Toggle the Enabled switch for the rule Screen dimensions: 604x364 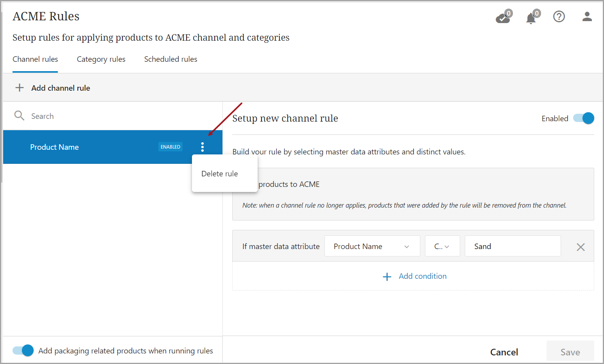(583, 118)
